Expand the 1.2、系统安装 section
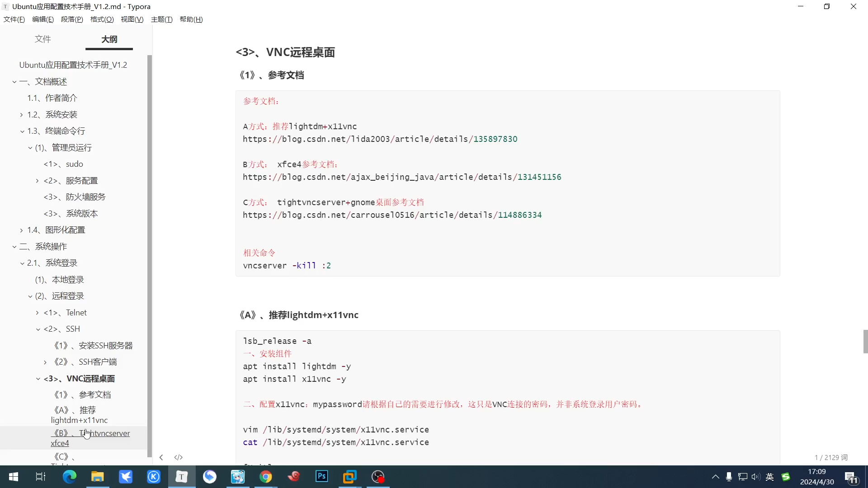 pos(21,114)
